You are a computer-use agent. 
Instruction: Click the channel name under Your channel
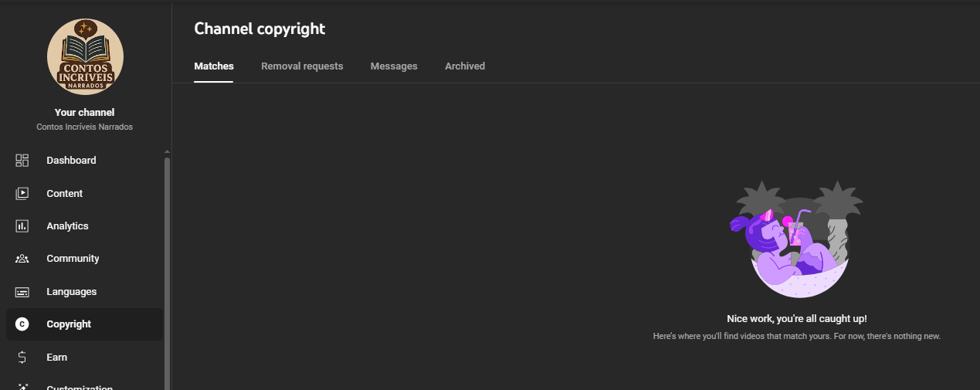coord(85,127)
